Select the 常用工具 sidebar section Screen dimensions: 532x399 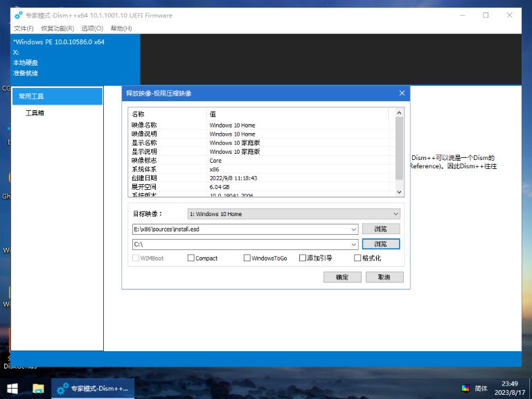coord(57,96)
